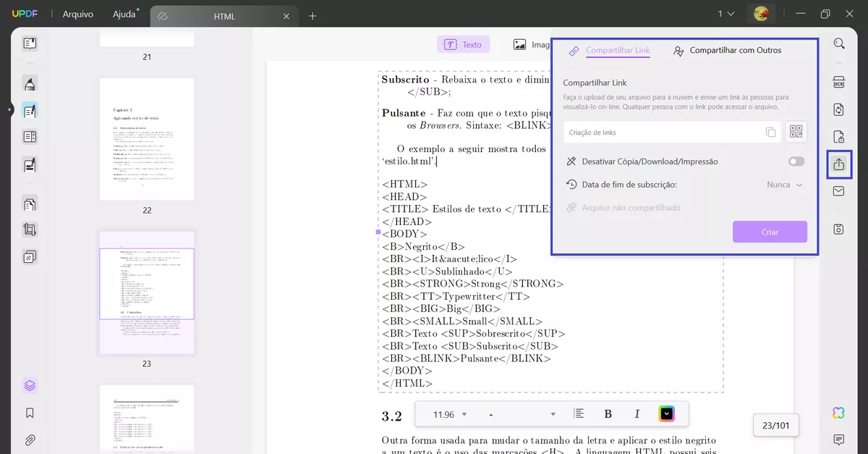Screen dimensions: 868x454
Task: Open the OCR tool on right sidebar
Action: (838, 82)
